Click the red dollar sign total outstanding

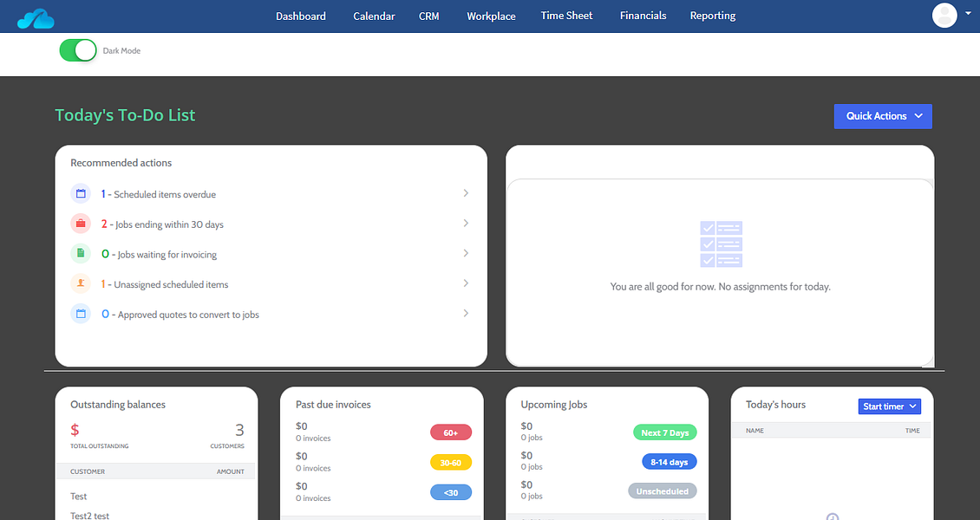[x=75, y=430]
